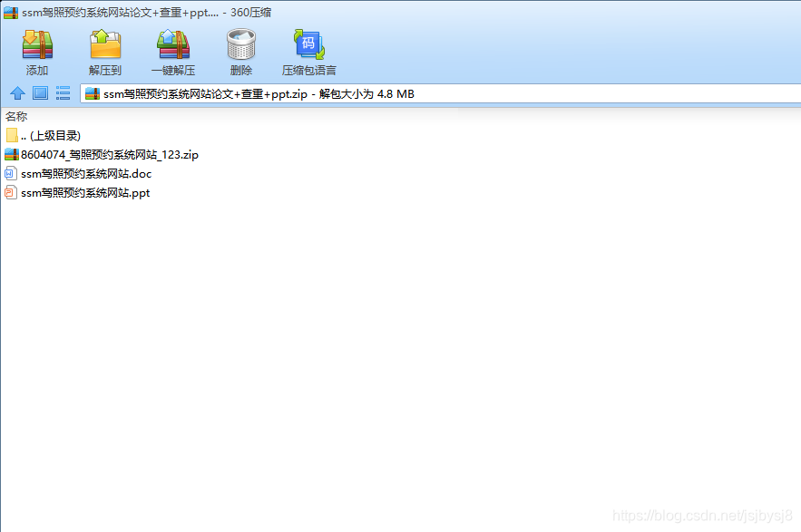This screenshot has width=801, height=532.
Task: Click the zip icon of 8604074 archive
Action: pyautogui.click(x=12, y=154)
